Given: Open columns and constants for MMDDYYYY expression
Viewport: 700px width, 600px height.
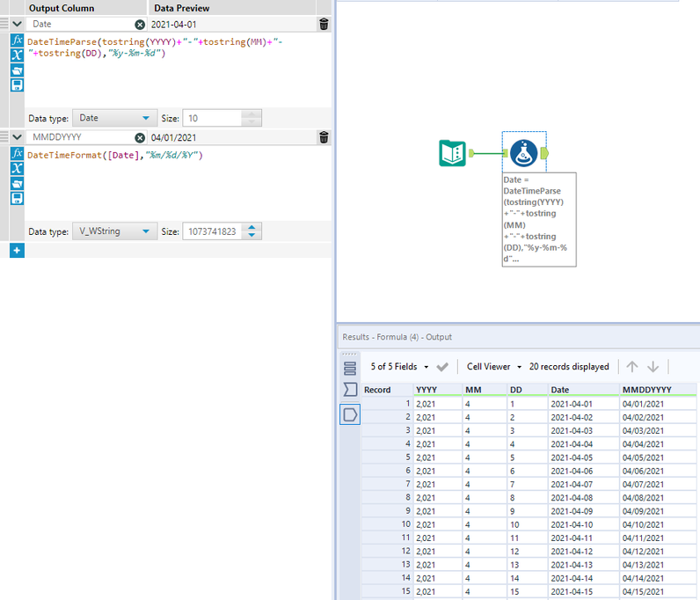Looking at the screenshot, I should tap(17, 168).
